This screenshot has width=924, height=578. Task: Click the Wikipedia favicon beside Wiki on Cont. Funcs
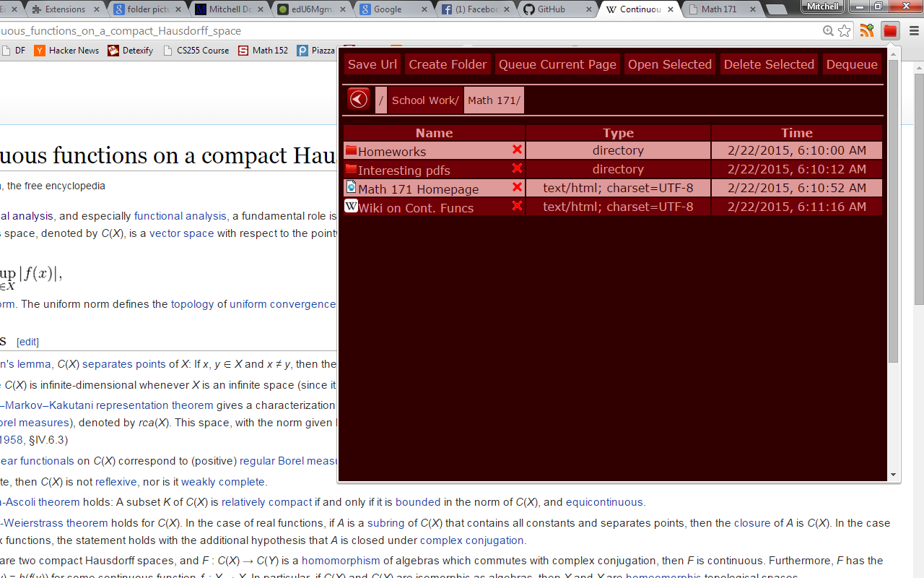[351, 205]
